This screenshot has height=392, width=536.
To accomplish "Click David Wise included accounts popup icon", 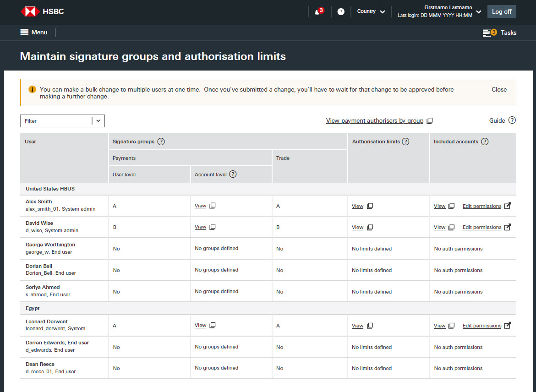I will tap(452, 227).
